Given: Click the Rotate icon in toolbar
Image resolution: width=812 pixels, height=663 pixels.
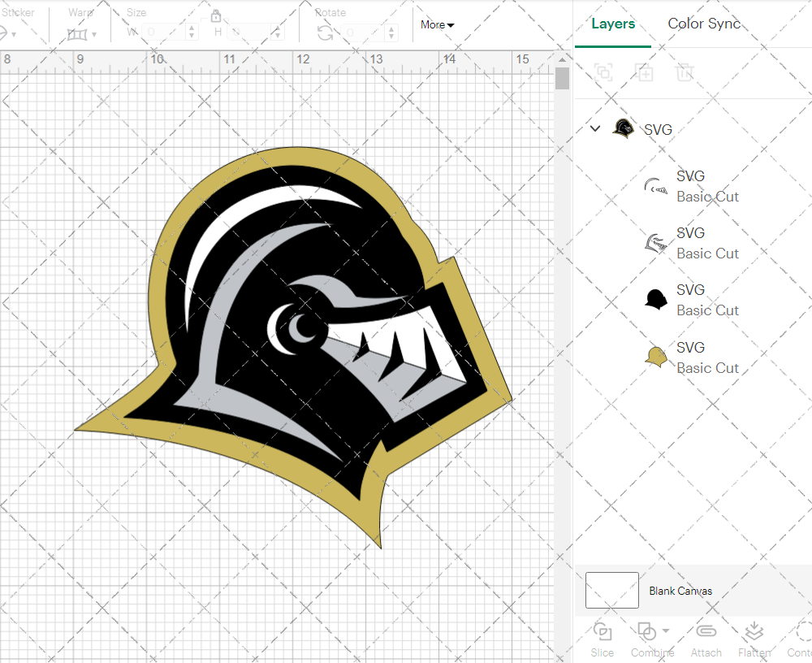Looking at the screenshot, I should coord(325,32).
